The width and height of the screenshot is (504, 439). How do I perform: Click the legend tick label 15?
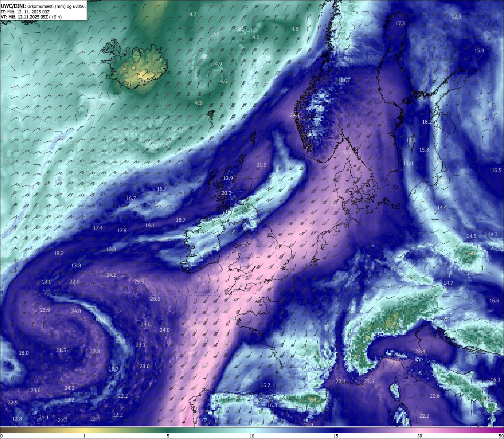[x=336, y=436]
